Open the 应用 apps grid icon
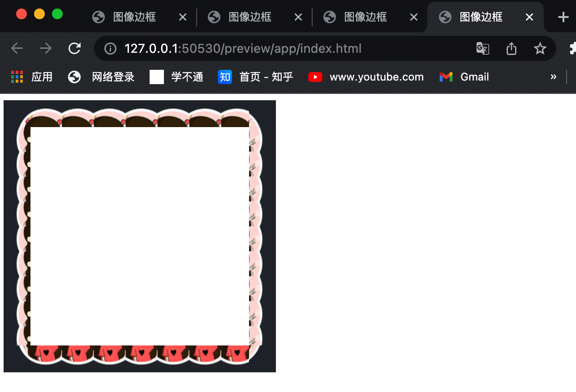Image resolution: width=576 pixels, height=392 pixels. point(17,77)
